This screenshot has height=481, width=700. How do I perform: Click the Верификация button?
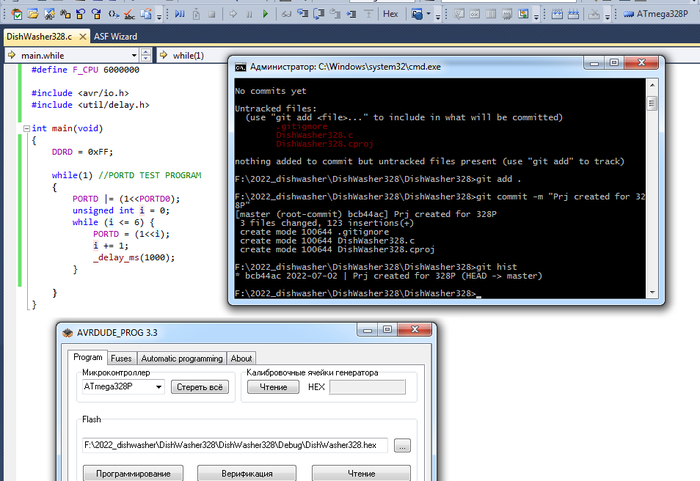[x=246, y=473]
